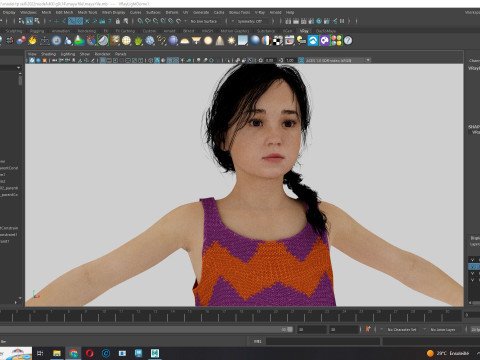The height and width of the screenshot is (360, 480).
Task: Toggle viewport color management icon
Action: [301, 60]
